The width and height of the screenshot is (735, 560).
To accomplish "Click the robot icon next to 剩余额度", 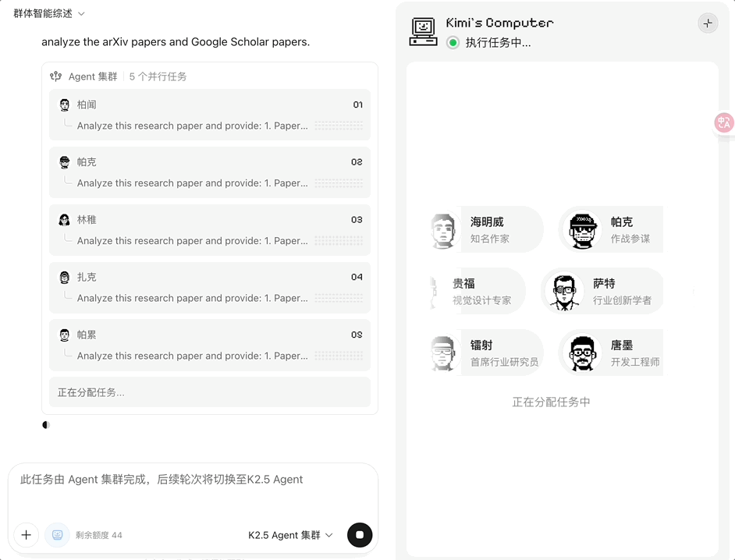I will pyautogui.click(x=57, y=535).
